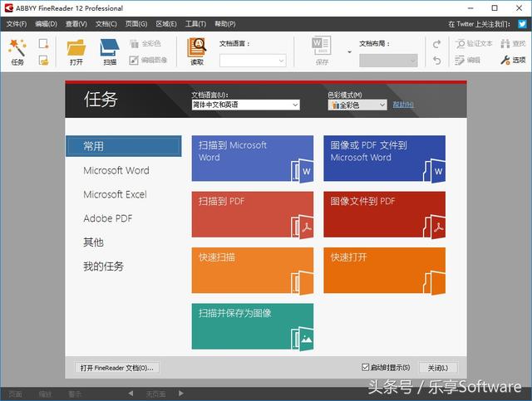This screenshot has height=401, width=532.
Task: Open the 文档(C) menu
Action: [x=106, y=24]
